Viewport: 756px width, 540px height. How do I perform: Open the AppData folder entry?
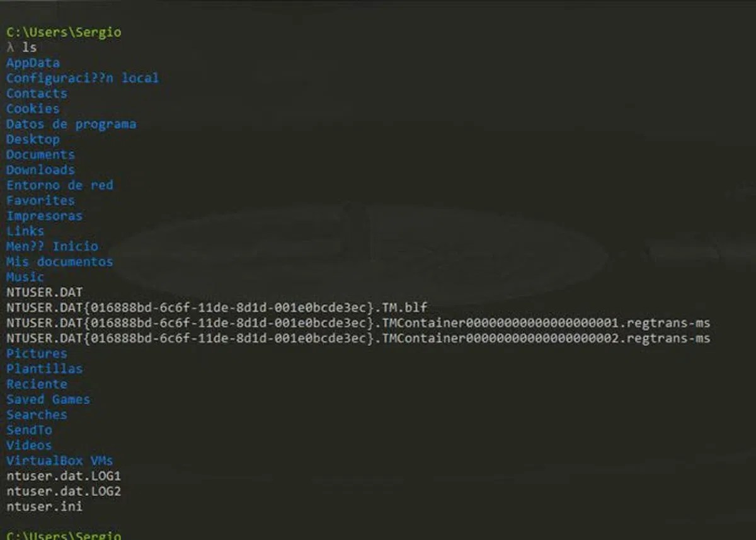coord(32,62)
